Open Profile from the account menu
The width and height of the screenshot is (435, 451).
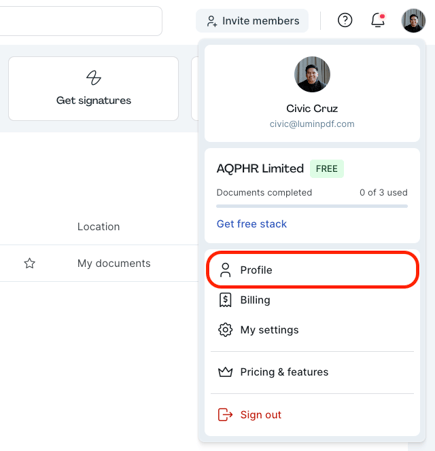[312, 270]
